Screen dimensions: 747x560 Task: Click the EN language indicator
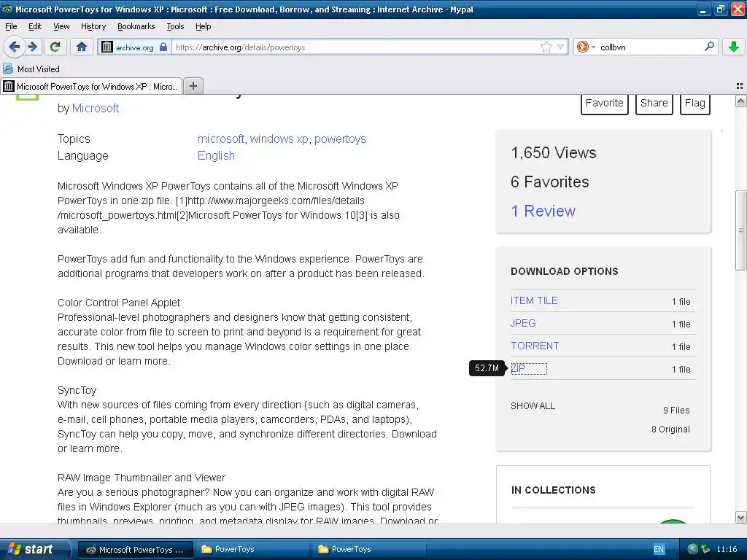point(659,550)
